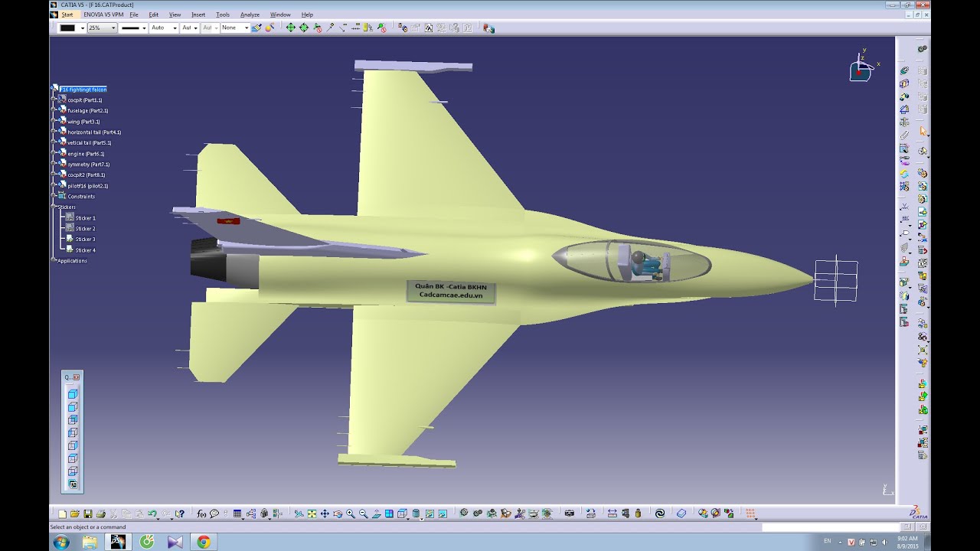Select F16 fightingt falcon root node
Image resolution: width=980 pixels, height=551 pixels.
[83, 90]
